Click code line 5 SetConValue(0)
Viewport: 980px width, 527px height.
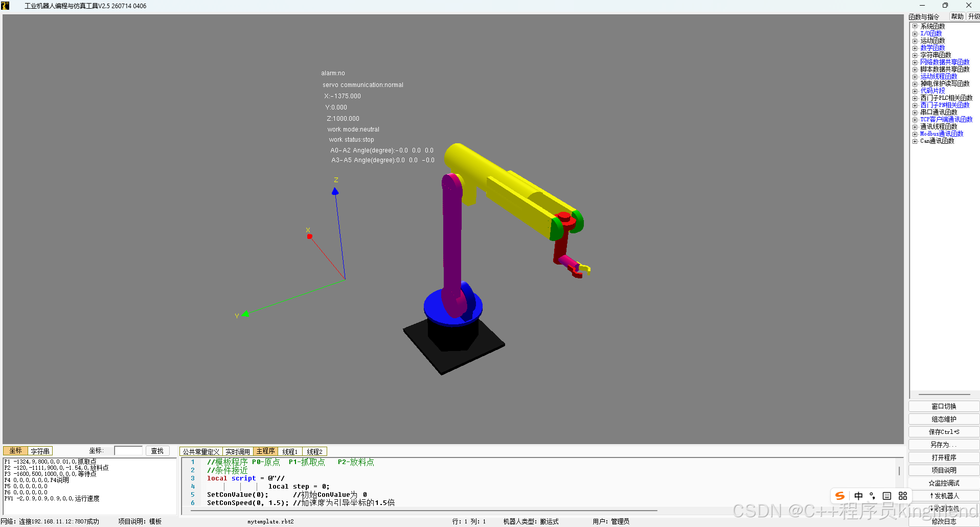287,495
